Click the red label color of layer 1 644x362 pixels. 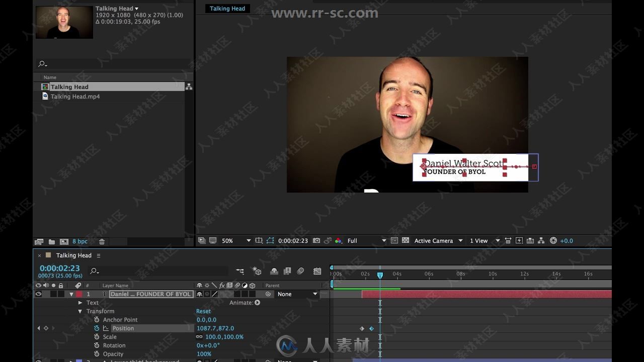[x=79, y=294]
